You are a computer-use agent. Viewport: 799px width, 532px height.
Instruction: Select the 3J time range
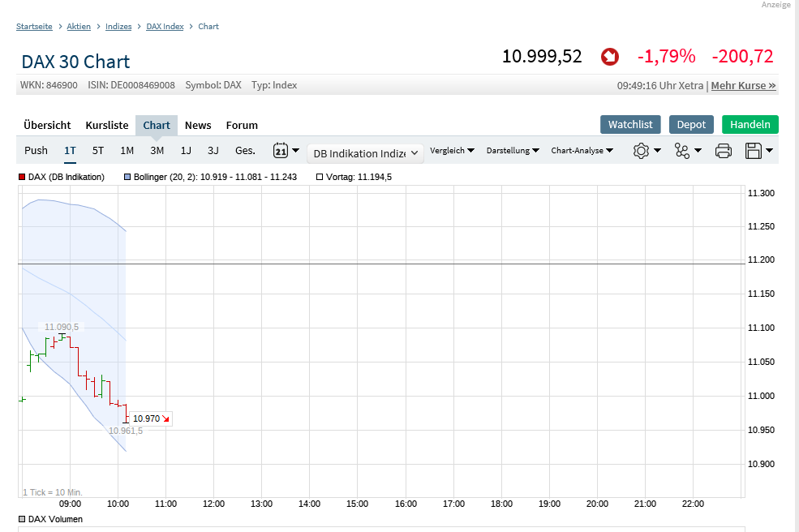(213, 150)
